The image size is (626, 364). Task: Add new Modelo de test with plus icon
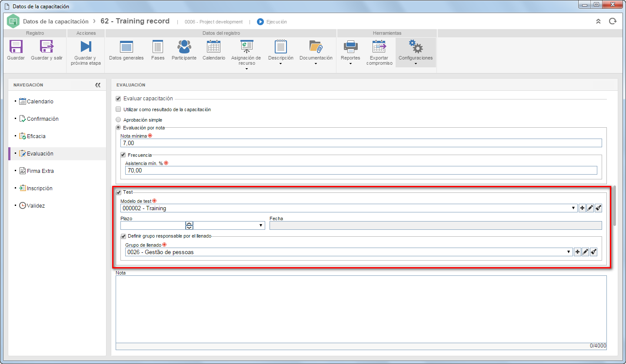click(x=582, y=208)
